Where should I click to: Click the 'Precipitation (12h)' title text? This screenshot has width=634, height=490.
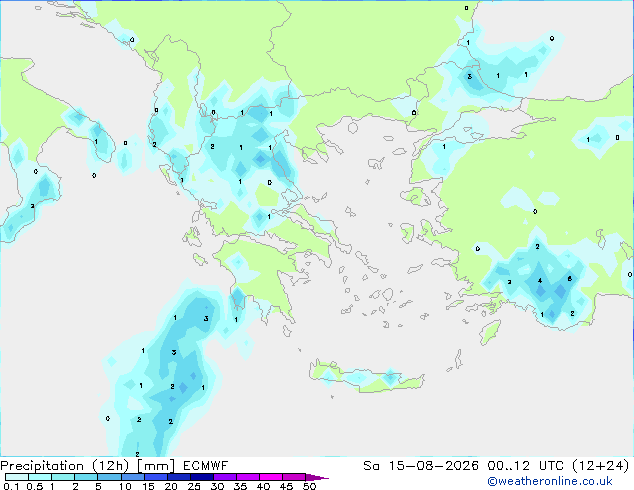(x=65, y=466)
